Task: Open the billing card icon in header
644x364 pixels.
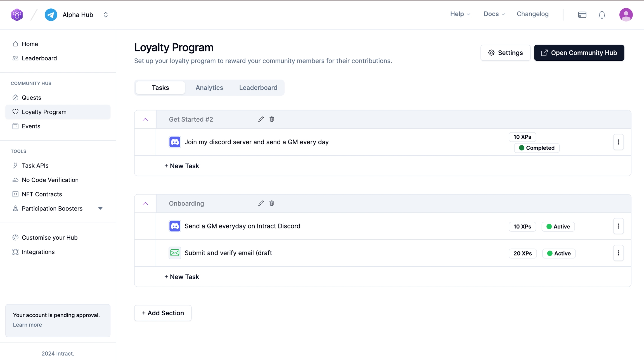Action: point(582,15)
